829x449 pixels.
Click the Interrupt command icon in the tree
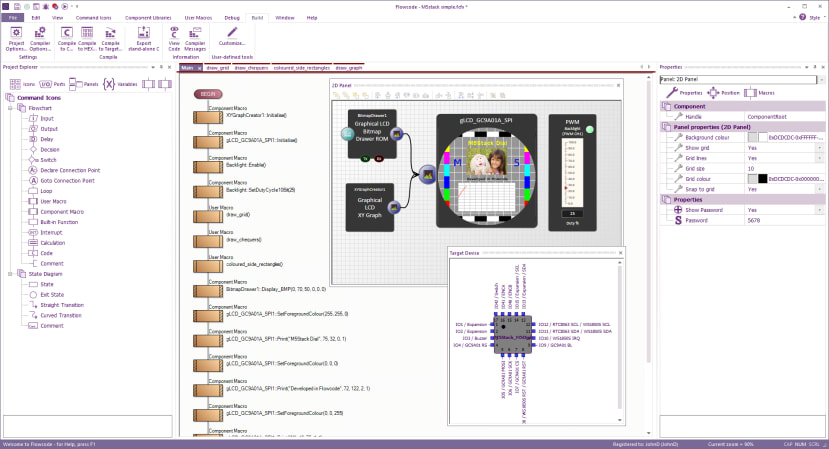[x=33, y=233]
